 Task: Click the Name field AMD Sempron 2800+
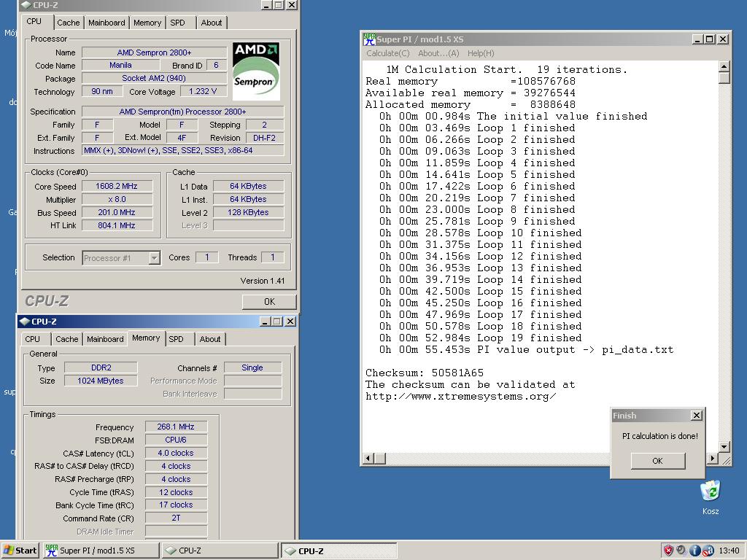point(155,52)
